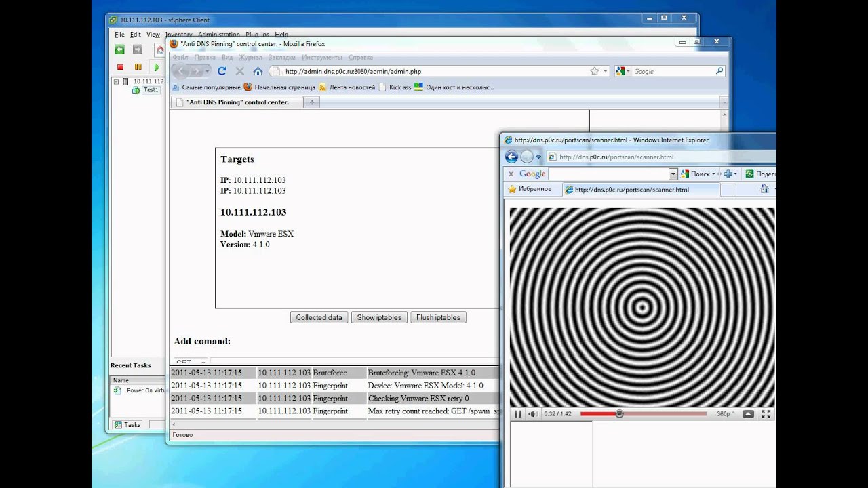Click Firefox stop loading X icon
This screenshot has height=488, width=868.
point(239,71)
